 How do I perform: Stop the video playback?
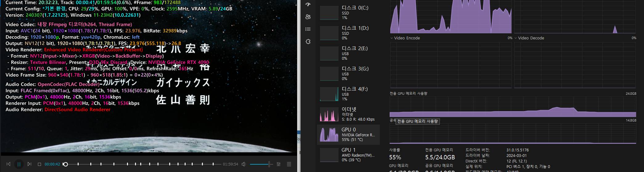tap(39, 164)
